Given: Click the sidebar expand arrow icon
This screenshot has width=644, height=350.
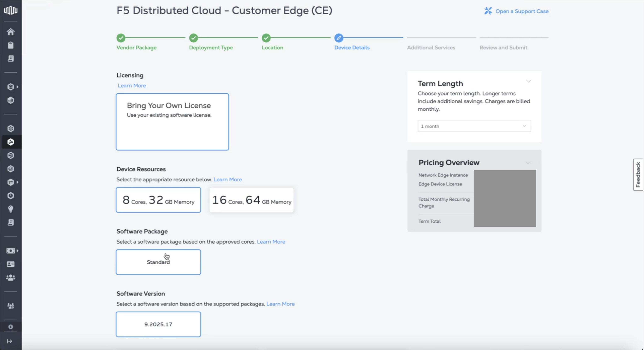Looking at the screenshot, I should pyautogui.click(x=10, y=341).
